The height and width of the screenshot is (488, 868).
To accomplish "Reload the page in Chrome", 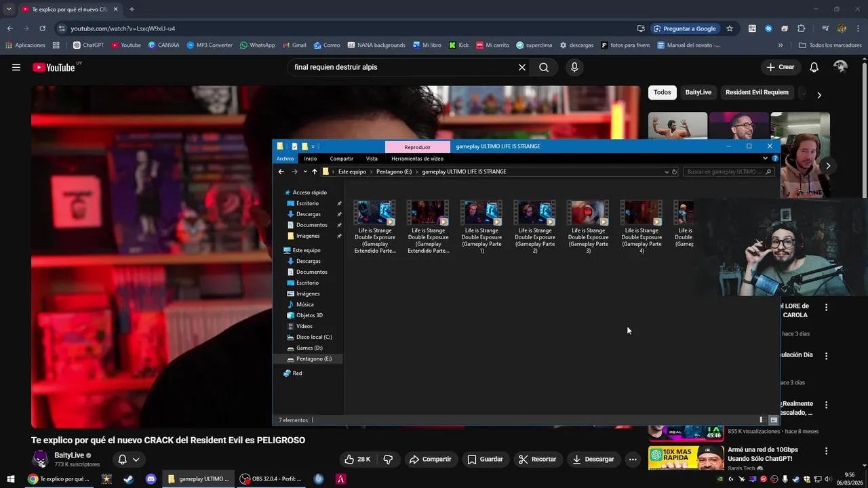I will (42, 28).
